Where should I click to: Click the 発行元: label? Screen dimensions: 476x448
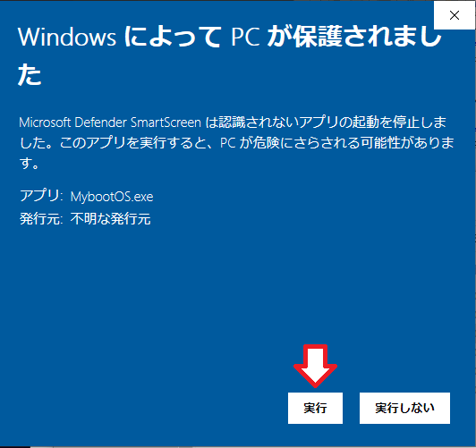41,219
